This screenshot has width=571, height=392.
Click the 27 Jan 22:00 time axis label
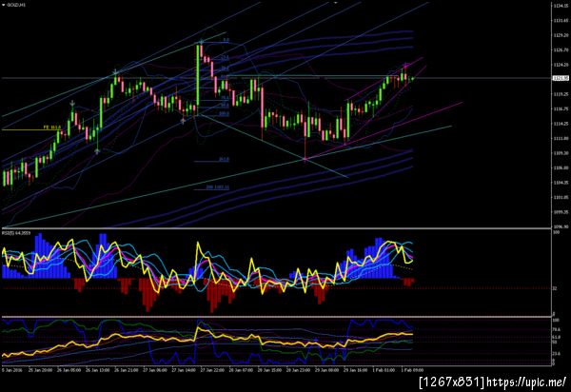pyautogui.click(x=212, y=370)
